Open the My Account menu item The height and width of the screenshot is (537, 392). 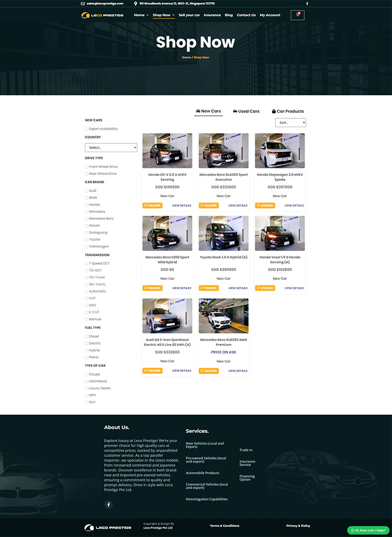[270, 15]
